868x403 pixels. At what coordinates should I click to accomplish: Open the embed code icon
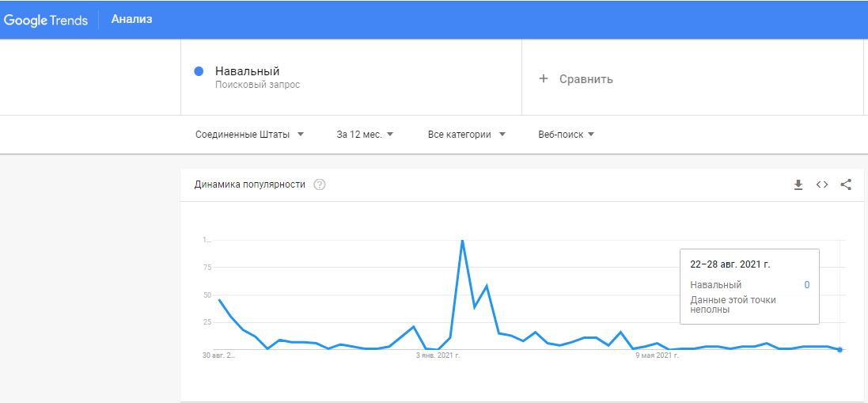[x=821, y=185]
